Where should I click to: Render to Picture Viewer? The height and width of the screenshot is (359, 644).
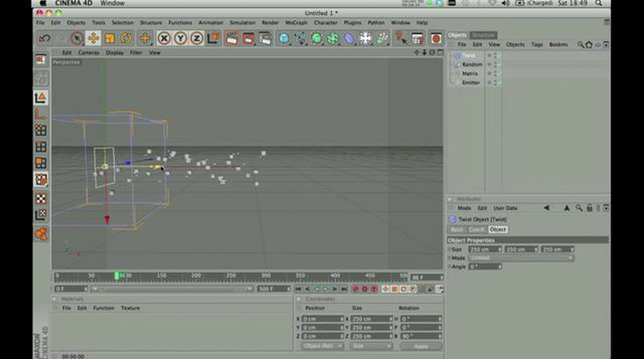pos(248,38)
